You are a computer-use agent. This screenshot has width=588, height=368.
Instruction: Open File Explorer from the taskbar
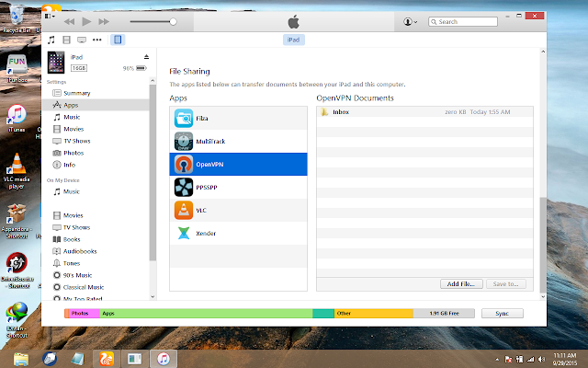[x=21, y=359]
